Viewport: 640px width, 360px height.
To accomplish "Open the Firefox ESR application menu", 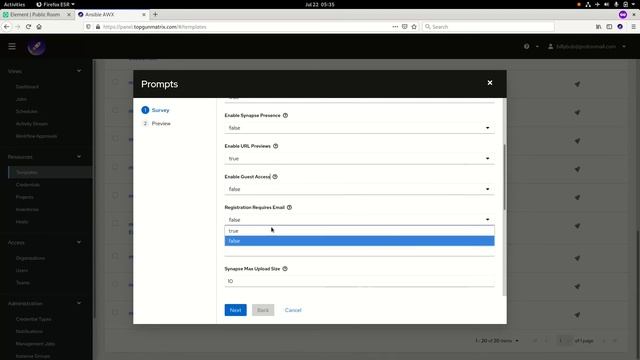I will pyautogui.click(x=55, y=4).
